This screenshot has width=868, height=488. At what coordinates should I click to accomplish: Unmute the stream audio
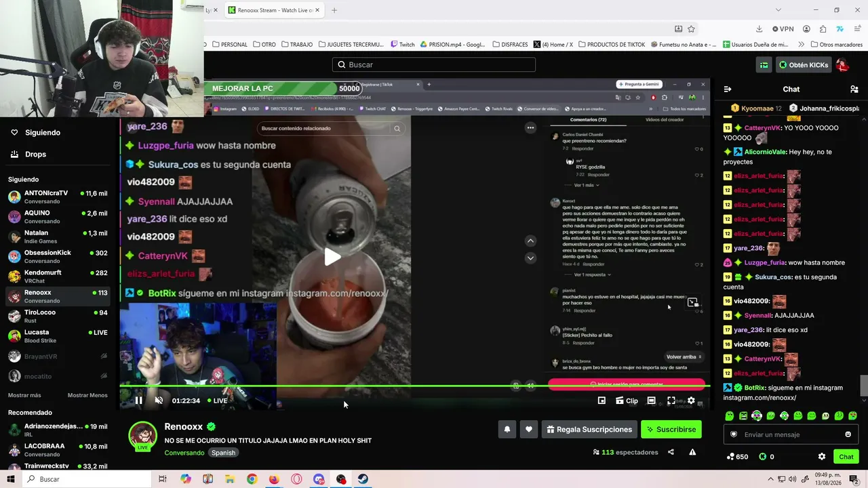coord(159,401)
